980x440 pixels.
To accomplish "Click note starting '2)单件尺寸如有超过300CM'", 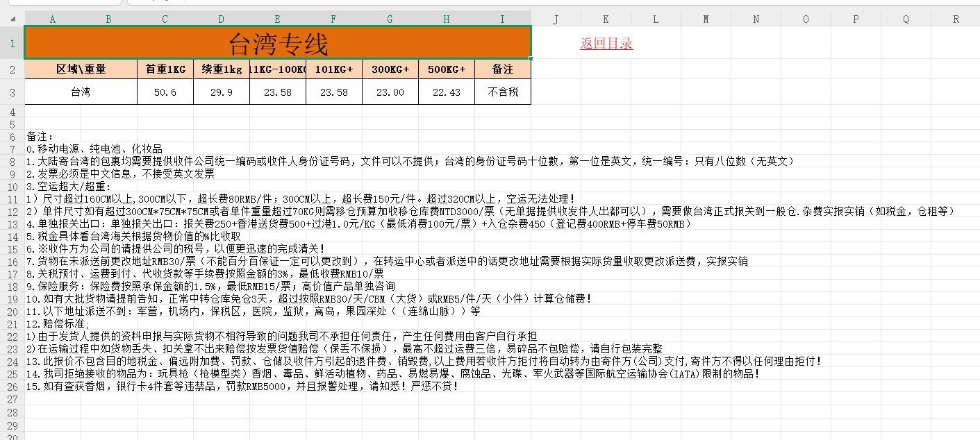I will click(x=492, y=211).
